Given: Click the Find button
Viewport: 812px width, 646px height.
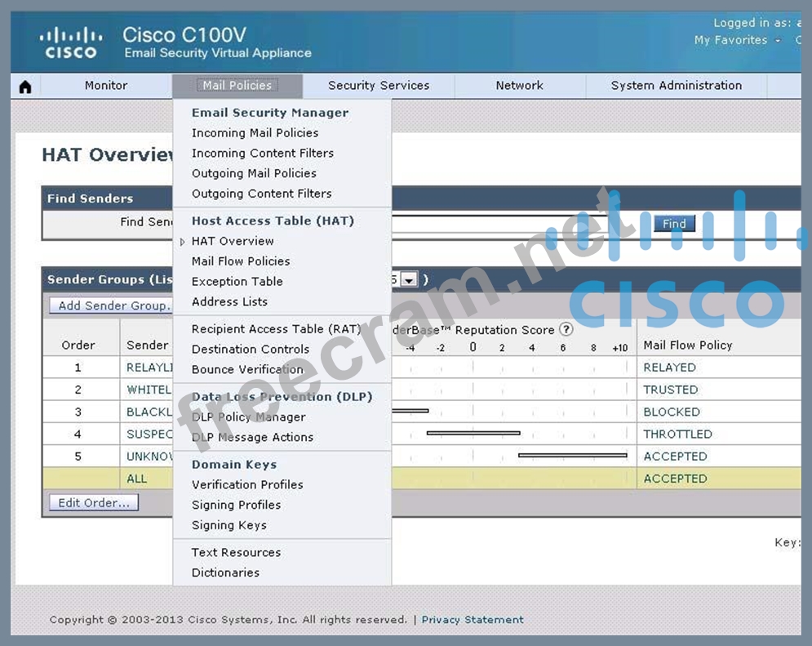Looking at the screenshot, I should point(674,224).
